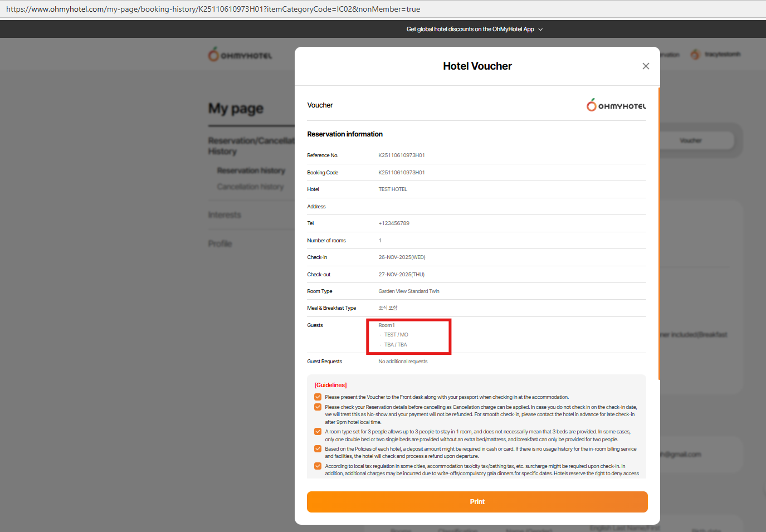The image size is (766, 532).
Task: Click the Hotel Voucher dialog title
Action: pyautogui.click(x=477, y=66)
